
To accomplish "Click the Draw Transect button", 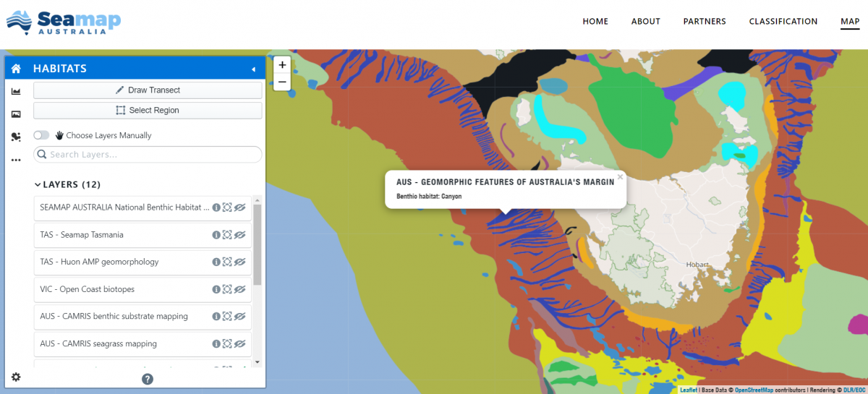I will [148, 90].
